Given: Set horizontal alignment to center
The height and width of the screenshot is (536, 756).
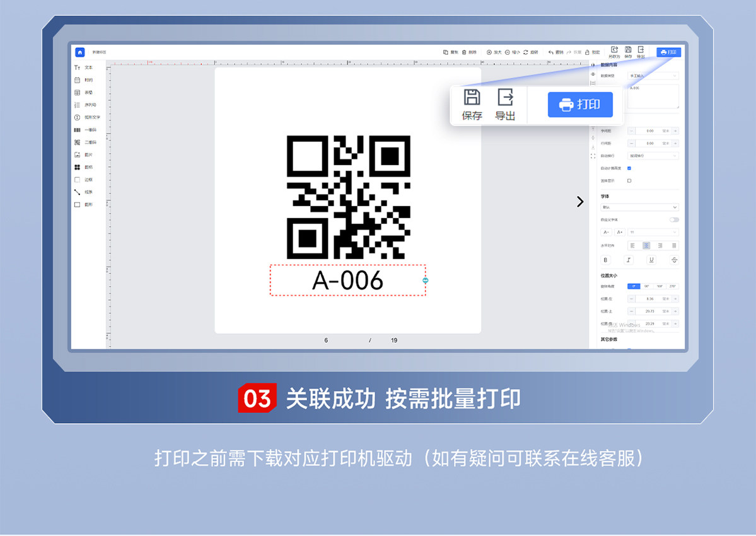Looking at the screenshot, I should pyautogui.click(x=646, y=246).
